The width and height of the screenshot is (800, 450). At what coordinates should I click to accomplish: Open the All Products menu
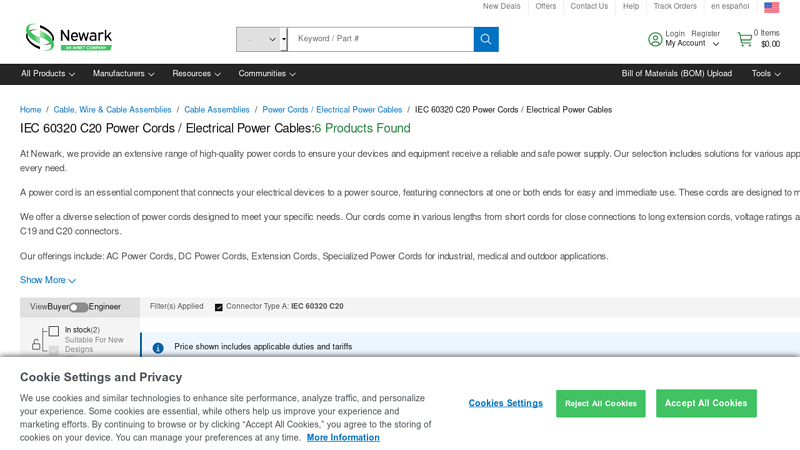(48, 74)
